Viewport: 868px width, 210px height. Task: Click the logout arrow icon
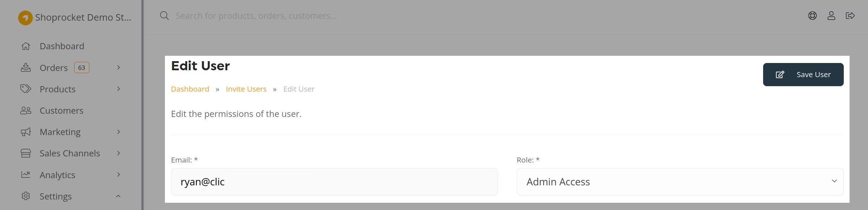[850, 16]
